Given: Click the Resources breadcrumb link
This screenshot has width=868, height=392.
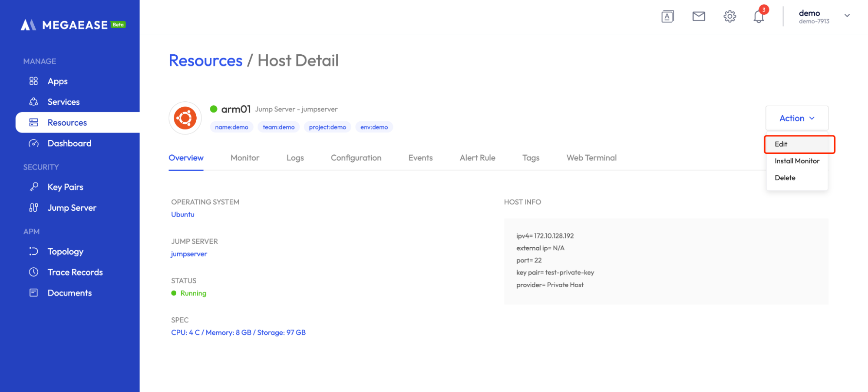Looking at the screenshot, I should [x=205, y=60].
